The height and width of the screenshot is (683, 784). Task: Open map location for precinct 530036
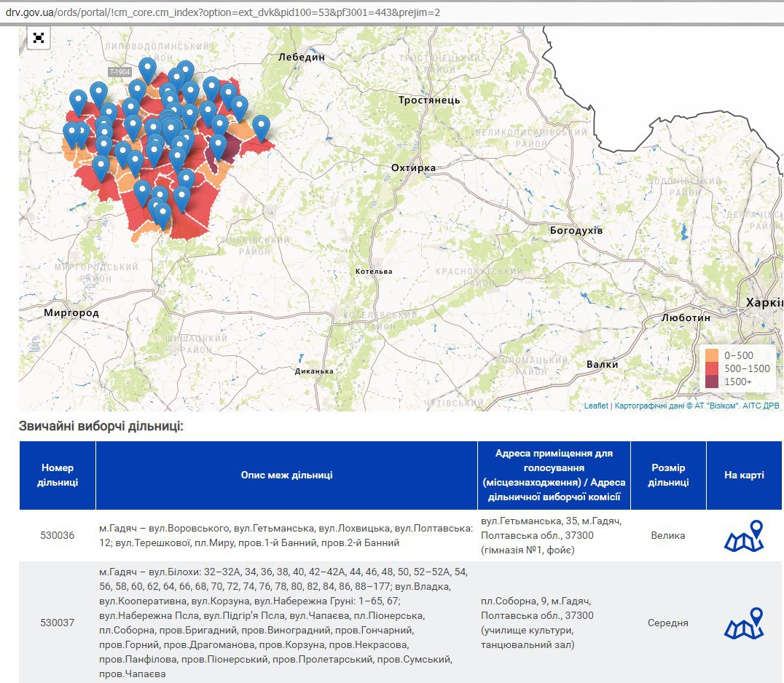pos(744,536)
